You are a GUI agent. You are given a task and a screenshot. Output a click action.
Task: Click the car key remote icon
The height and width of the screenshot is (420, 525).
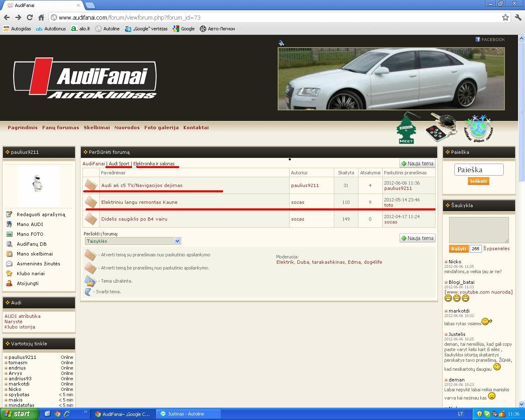441,128
